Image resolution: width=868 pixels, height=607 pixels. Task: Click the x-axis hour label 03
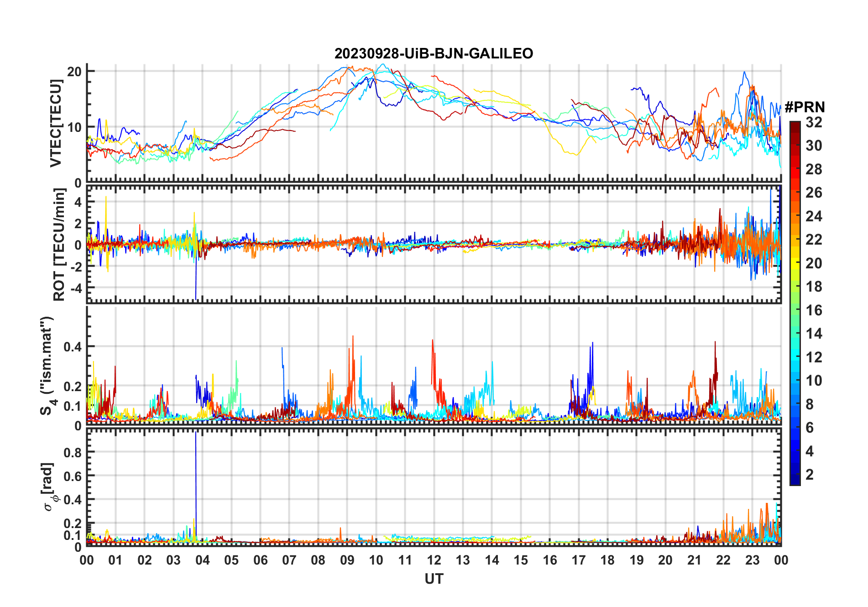click(173, 560)
